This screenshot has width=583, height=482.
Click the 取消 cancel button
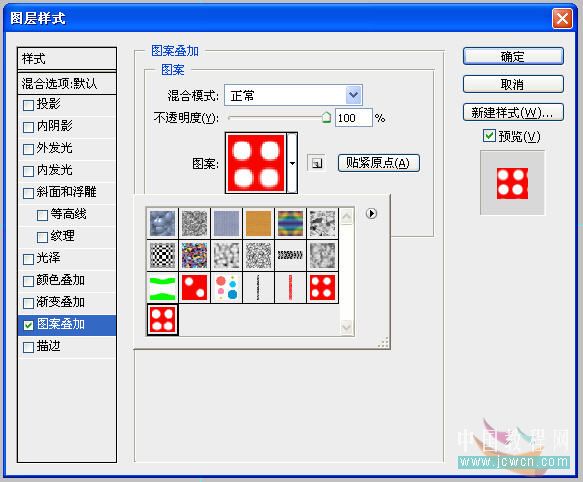tap(513, 84)
